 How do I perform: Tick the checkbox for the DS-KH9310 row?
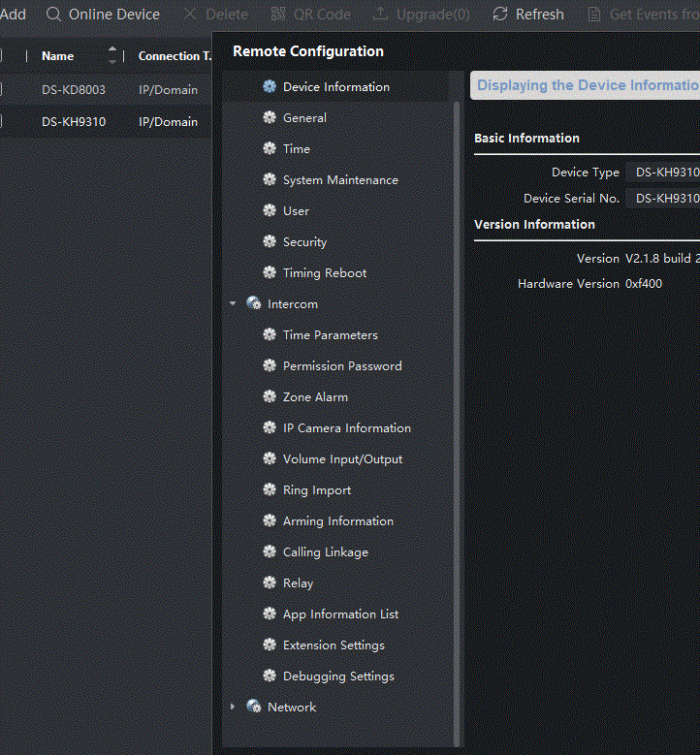tap(1, 122)
